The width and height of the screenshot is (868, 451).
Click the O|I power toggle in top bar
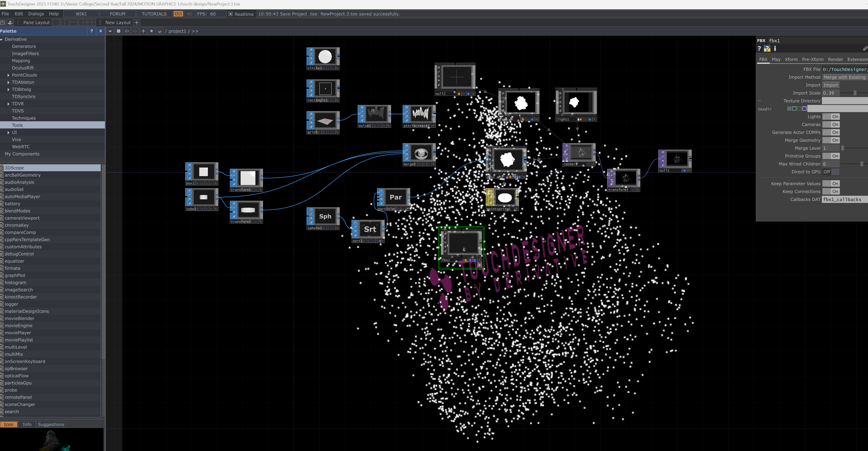pyautogui.click(x=178, y=14)
